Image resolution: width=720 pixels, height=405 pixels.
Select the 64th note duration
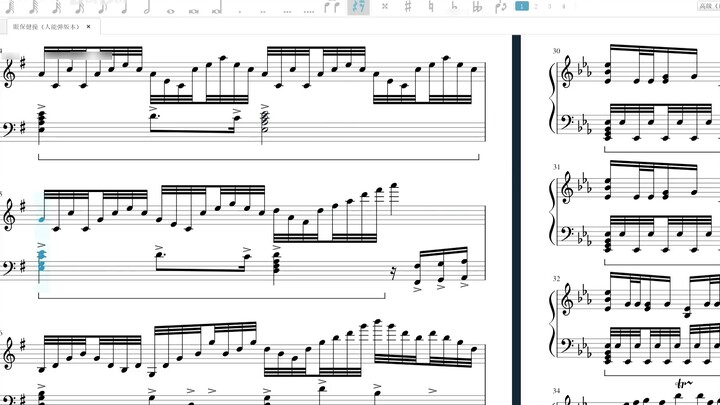pyautogui.click(x=34, y=6)
